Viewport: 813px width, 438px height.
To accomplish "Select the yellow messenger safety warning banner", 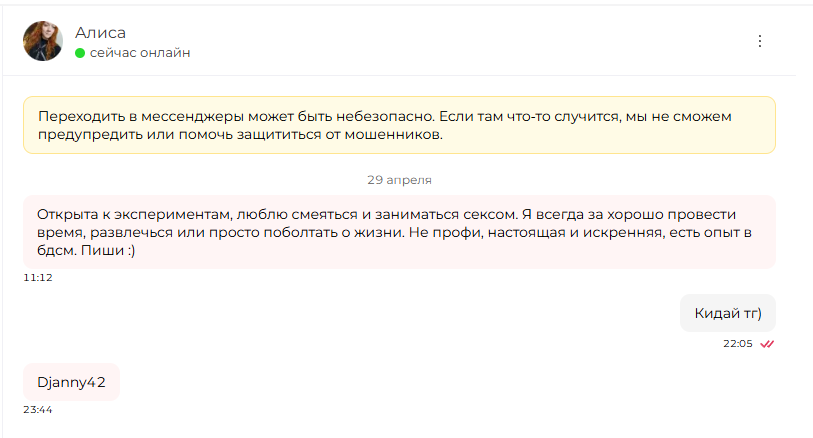I will tap(399, 125).
